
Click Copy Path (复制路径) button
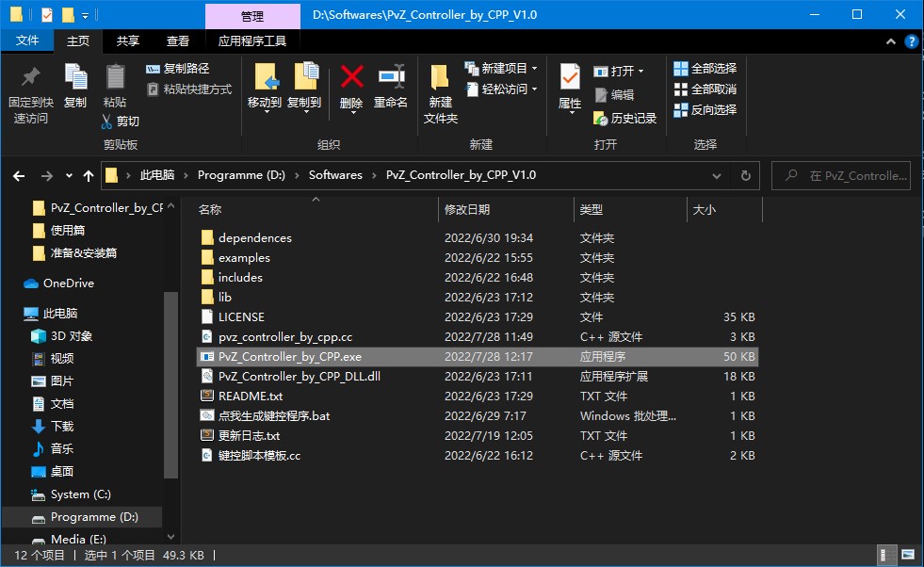click(x=178, y=69)
